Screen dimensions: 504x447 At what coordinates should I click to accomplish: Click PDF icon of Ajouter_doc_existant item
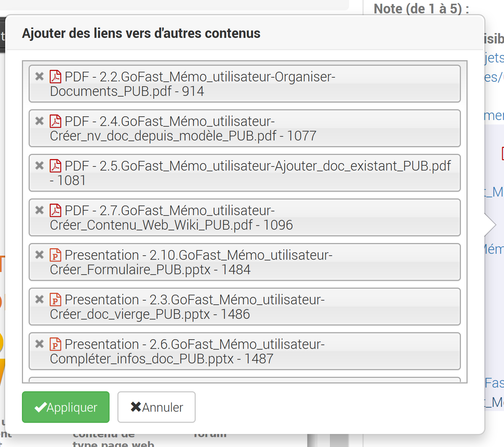(x=55, y=166)
